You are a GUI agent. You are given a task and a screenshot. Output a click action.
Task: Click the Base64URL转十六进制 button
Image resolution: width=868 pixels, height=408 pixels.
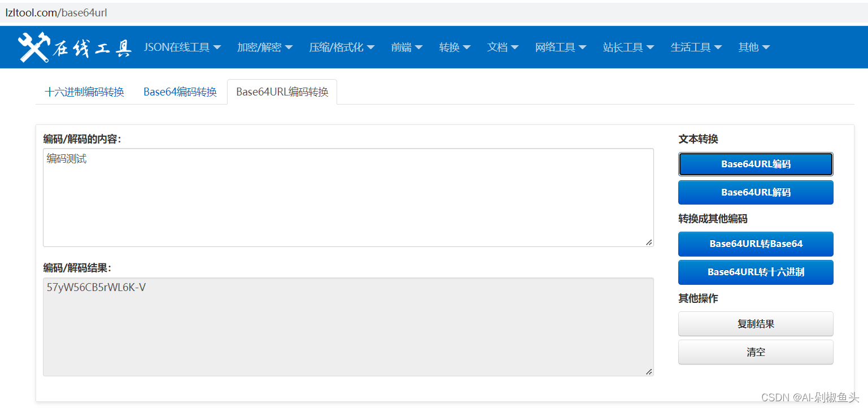pos(756,272)
